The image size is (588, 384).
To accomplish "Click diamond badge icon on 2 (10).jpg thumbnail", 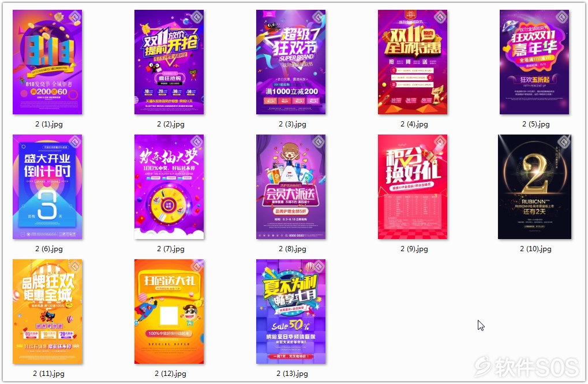I will point(564,141).
